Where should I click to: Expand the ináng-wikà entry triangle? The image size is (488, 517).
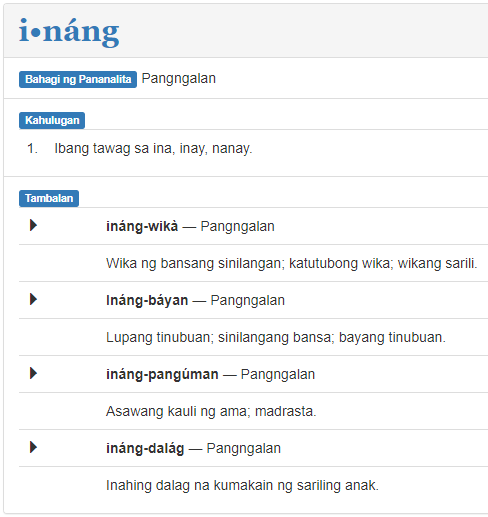click(33, 225)
